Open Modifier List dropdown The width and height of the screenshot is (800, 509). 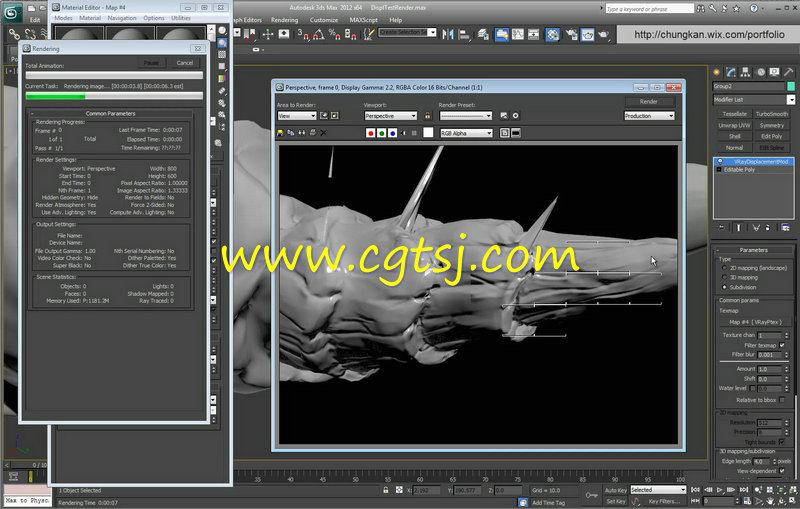[x=754, y=99]
